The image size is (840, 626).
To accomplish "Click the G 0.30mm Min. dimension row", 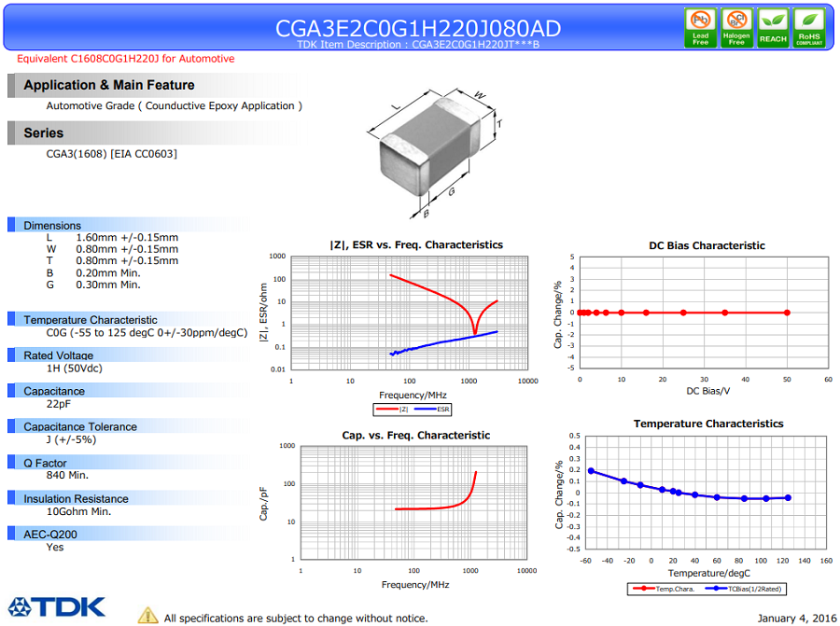I will 93,285.
